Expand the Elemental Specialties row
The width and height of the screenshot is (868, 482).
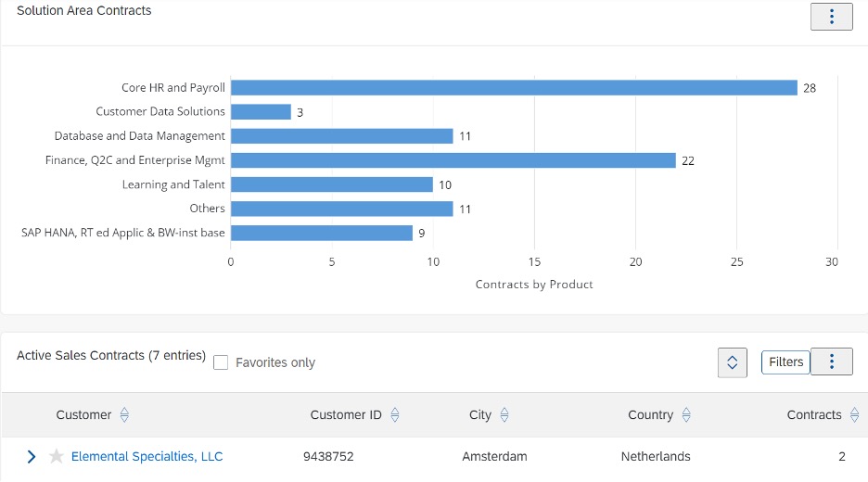pyautogui.click(x=32, y=457)
